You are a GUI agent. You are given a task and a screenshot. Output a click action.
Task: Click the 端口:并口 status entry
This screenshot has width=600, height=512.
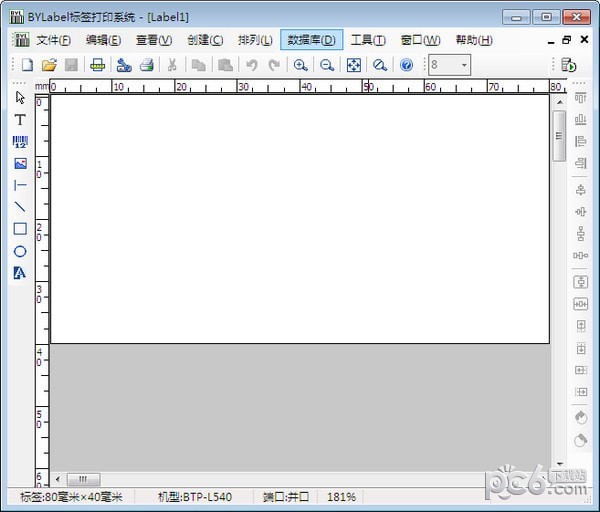click(286, 497)
